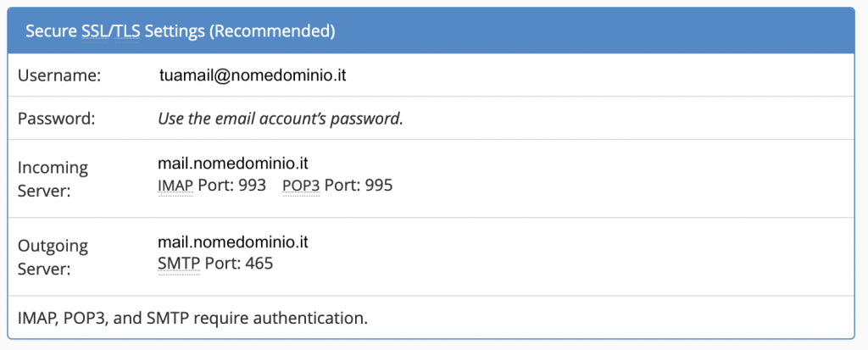This screenshot has width=868, height=350.
Task: Click the "Use the email account's password" text
Action: (280, 118)
